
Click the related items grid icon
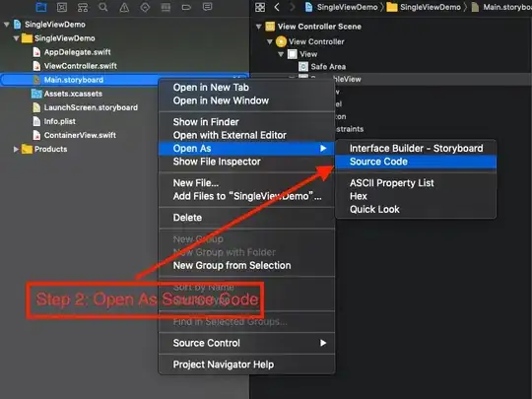[x=260, y=7]
